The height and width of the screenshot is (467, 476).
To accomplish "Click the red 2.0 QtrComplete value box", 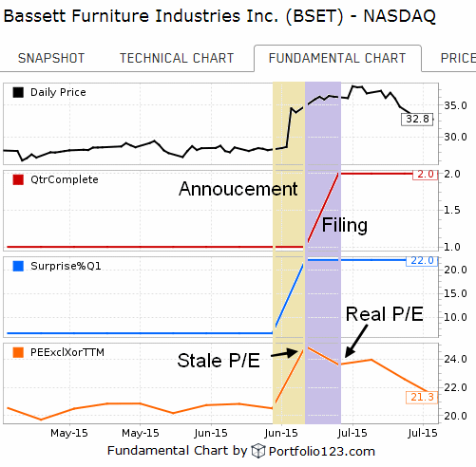I will pyautogui.click(x=425, y=175).
